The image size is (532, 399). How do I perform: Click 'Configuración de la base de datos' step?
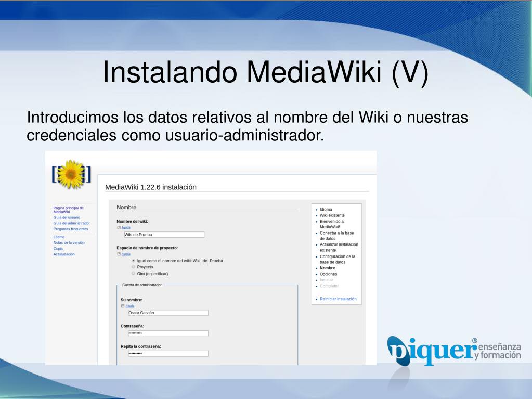click(338, 259)
